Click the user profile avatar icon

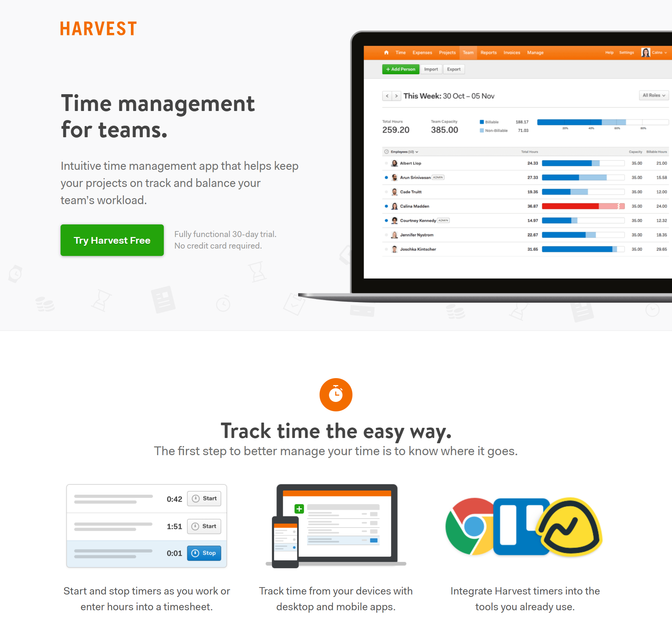tap(644, 52)
